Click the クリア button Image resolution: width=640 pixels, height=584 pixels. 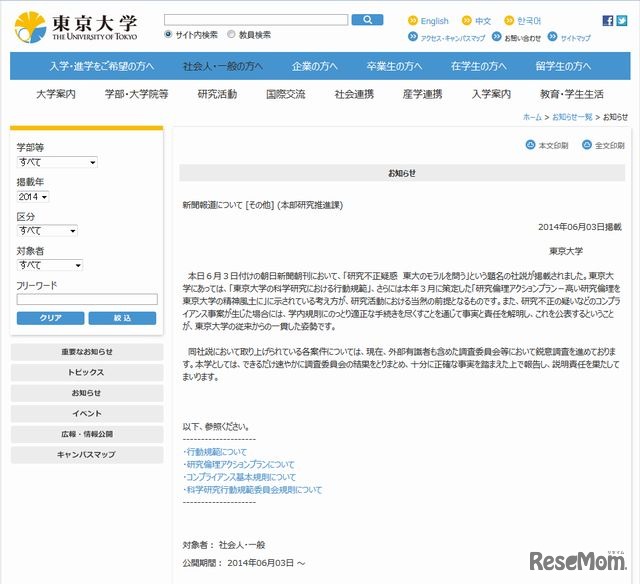[50, 318]
